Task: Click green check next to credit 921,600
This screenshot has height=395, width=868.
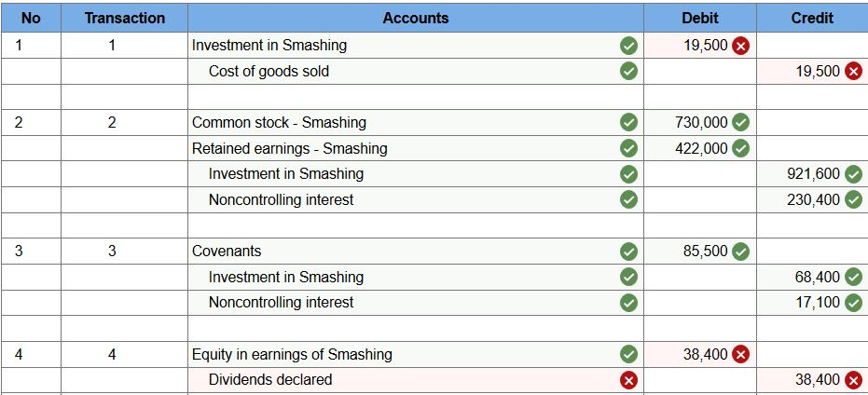Action: tap(853, 174)
